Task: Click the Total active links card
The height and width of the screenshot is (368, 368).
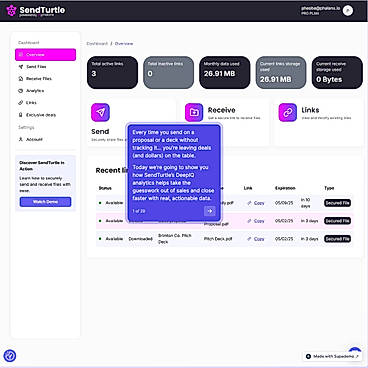Action: pyautogui.click(x=112, y=72)
